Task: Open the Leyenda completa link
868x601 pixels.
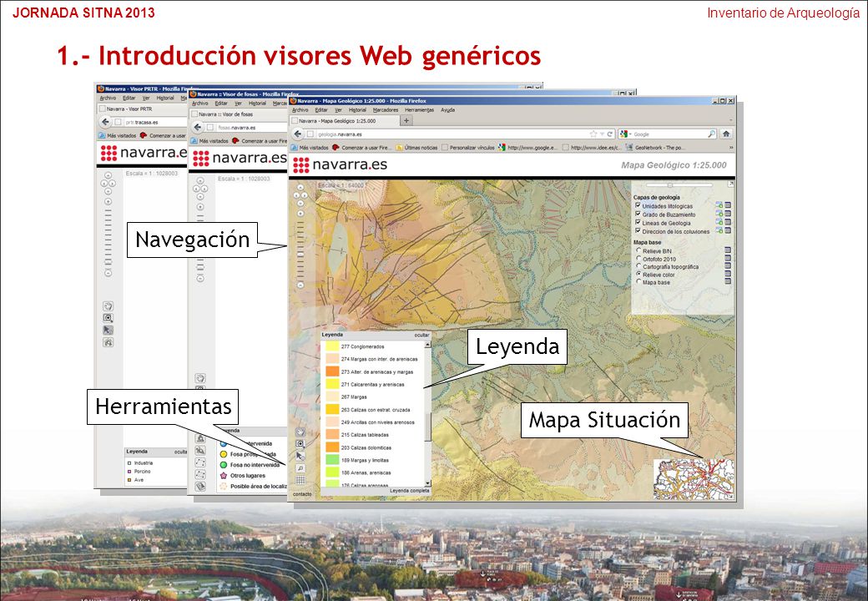Action: (x=409, y=490)
